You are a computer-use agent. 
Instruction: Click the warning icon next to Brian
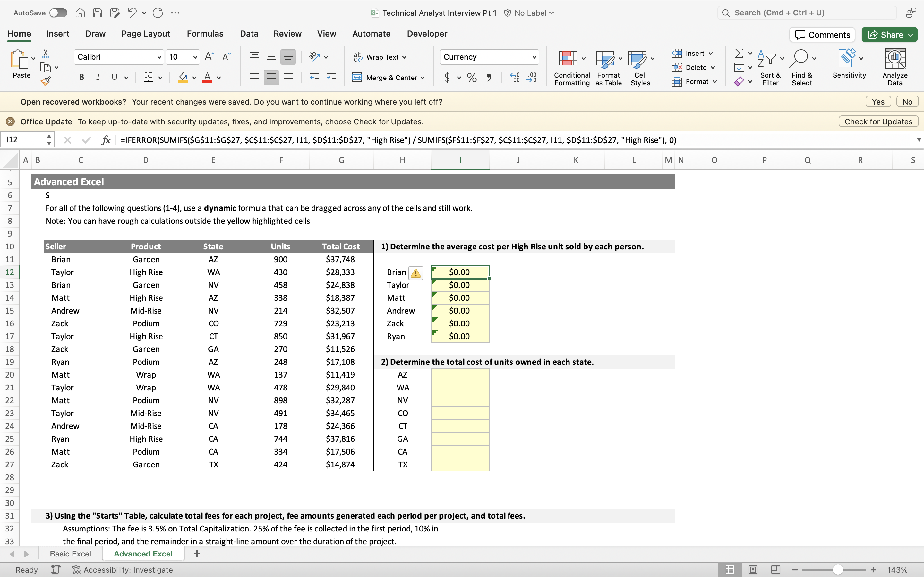415,273
